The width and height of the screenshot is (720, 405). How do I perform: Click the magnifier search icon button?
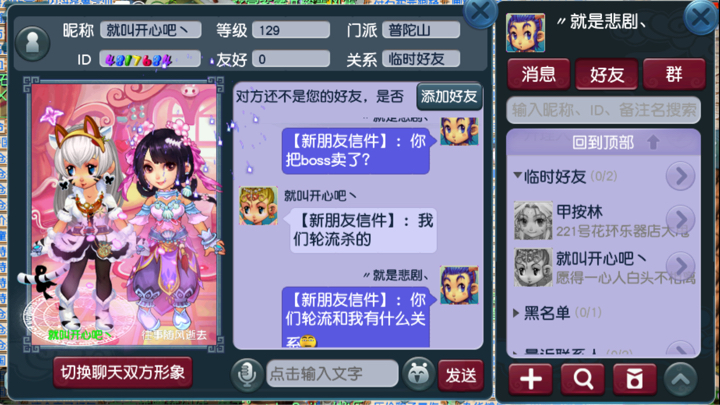click(x=583, y=379)
